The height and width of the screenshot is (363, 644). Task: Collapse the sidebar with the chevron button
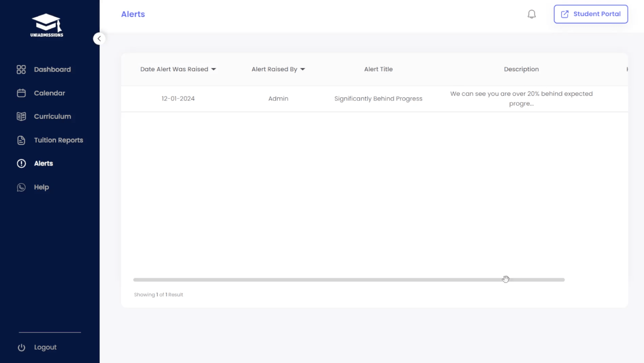[99, 39]
